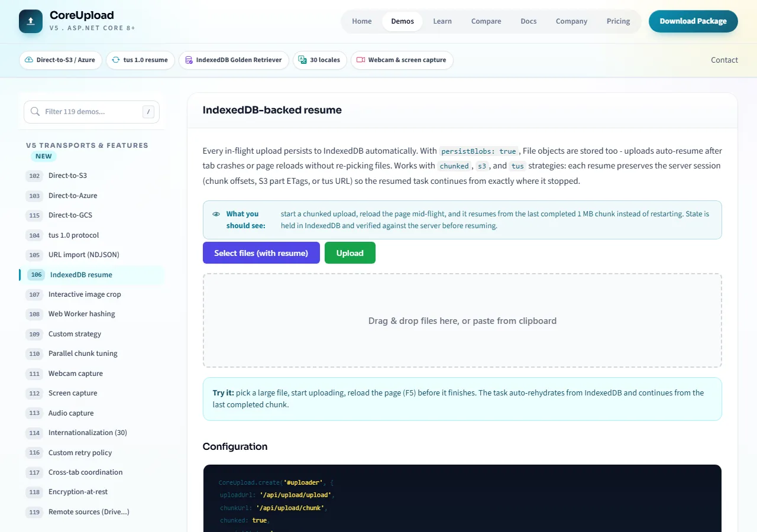Open the Learn nav item
The image size is (757, 532).
coord(442,21)
